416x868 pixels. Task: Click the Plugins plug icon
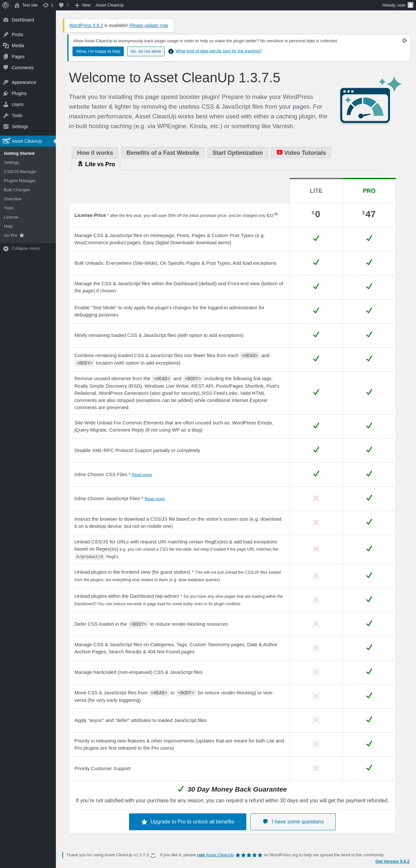(6, 93)
